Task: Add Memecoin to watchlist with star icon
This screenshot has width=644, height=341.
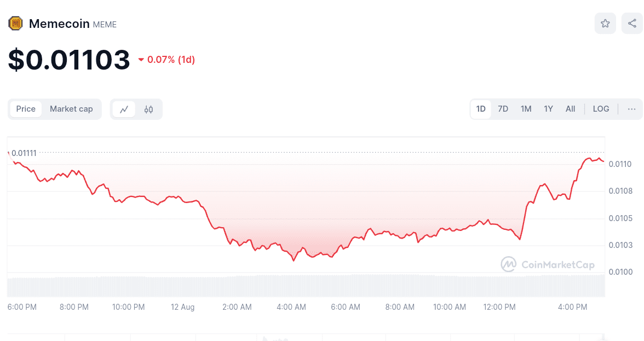Action: pyautogui.click(x=605, y=24)
